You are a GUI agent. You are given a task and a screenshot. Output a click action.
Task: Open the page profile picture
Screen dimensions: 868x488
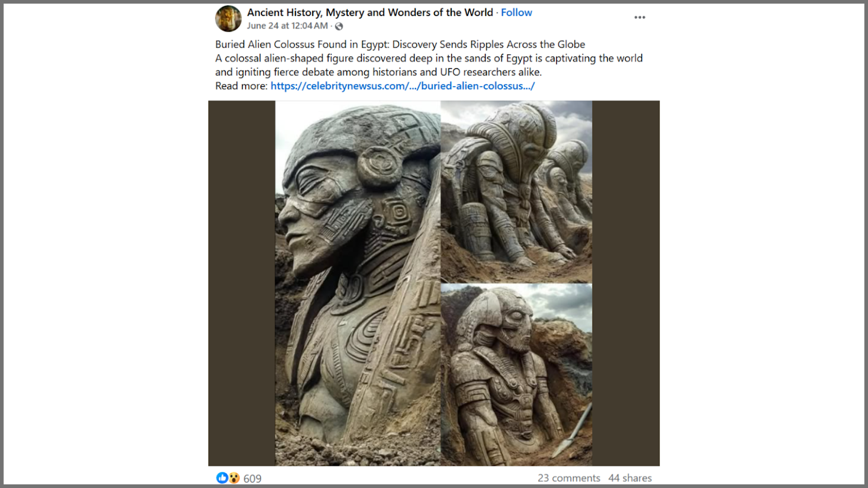(228, 18)
